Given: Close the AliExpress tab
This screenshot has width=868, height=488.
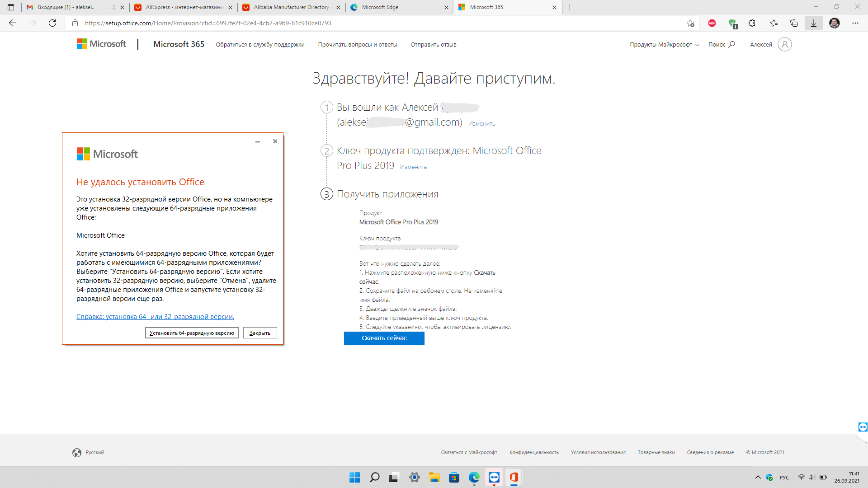Looking at the screenshot, I should 230,7.
